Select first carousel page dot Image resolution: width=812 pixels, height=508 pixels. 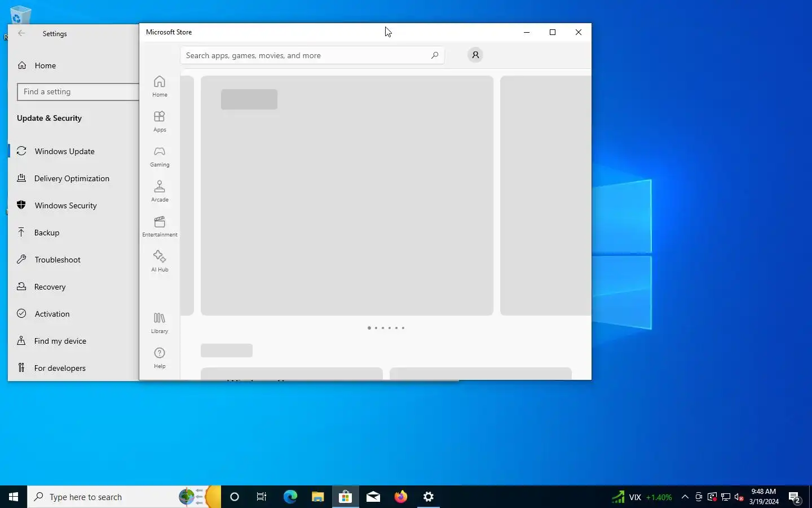[369, 328]
